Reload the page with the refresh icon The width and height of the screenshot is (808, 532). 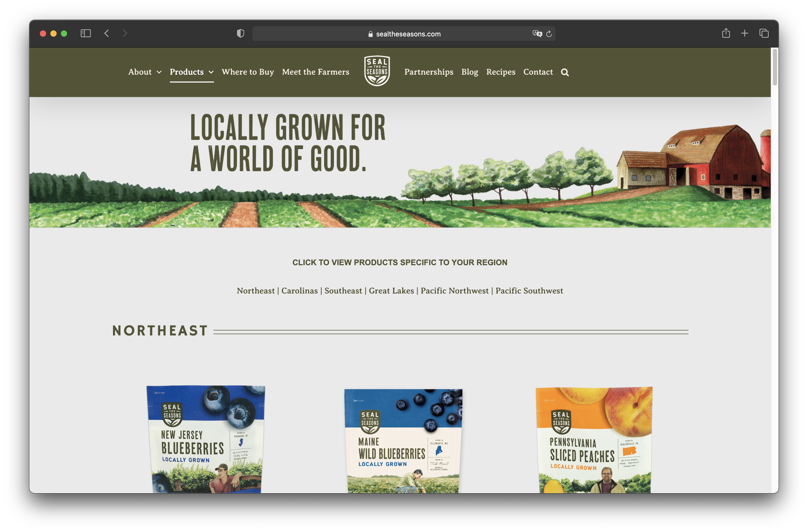click(x=549, y=34)
